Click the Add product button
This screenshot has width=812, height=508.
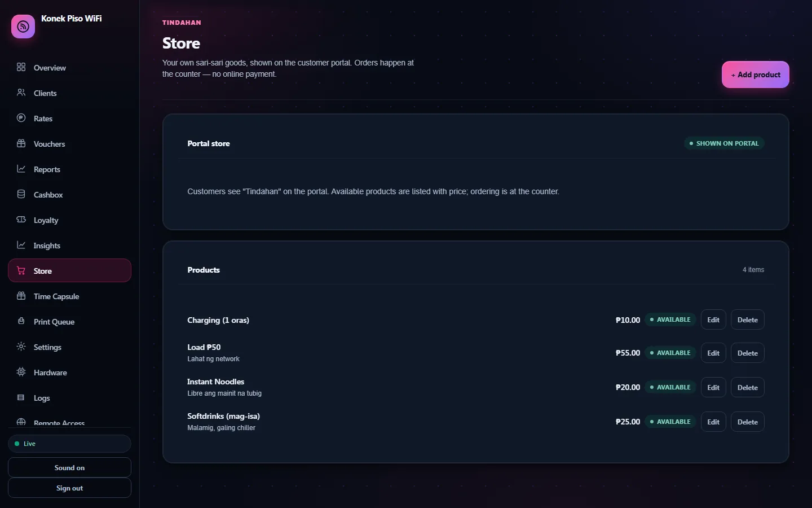click(756, 75)
